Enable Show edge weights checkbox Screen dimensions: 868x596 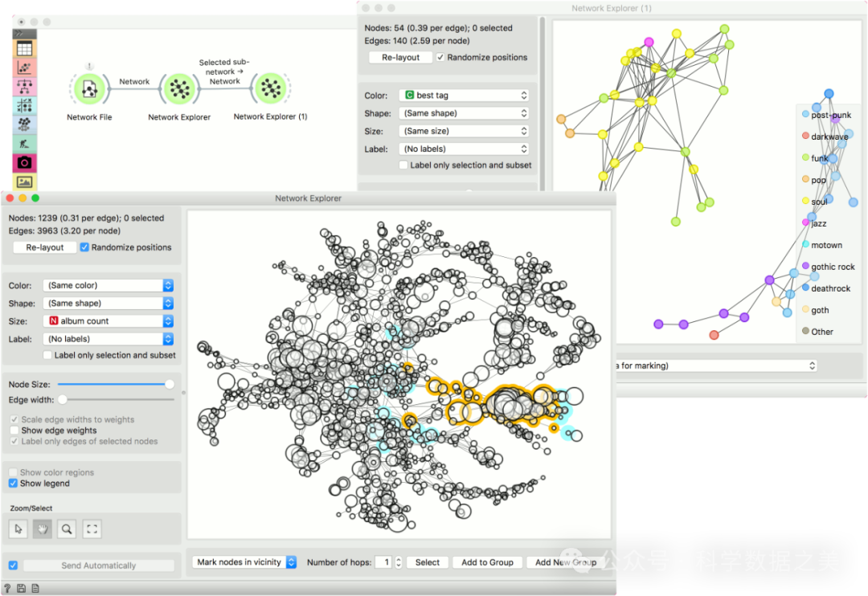14,431
